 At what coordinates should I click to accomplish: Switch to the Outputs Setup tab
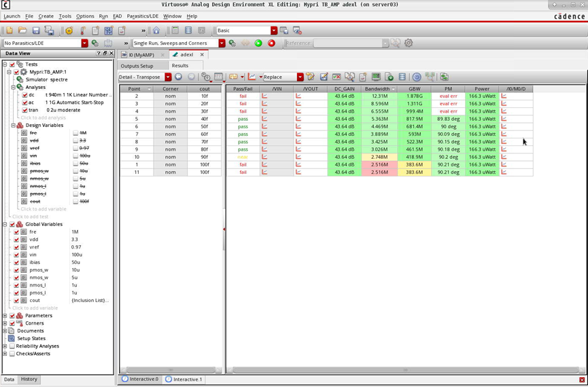[137, 66]
